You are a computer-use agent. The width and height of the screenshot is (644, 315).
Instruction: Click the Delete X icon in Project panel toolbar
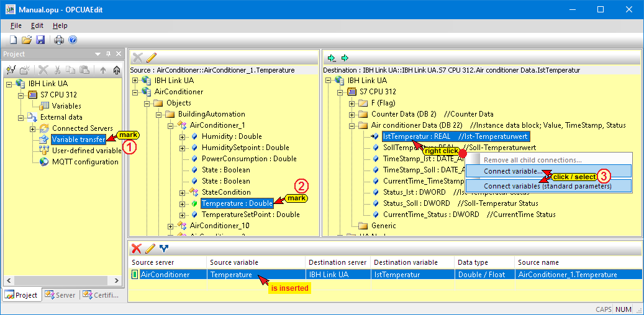click(x=43, y=70)
